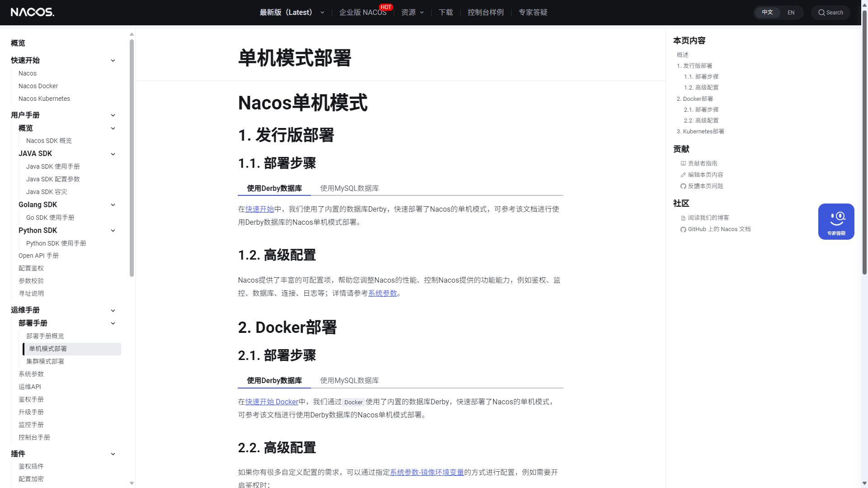
Task: Switch language to 中文
Action: tap(767, 12)
